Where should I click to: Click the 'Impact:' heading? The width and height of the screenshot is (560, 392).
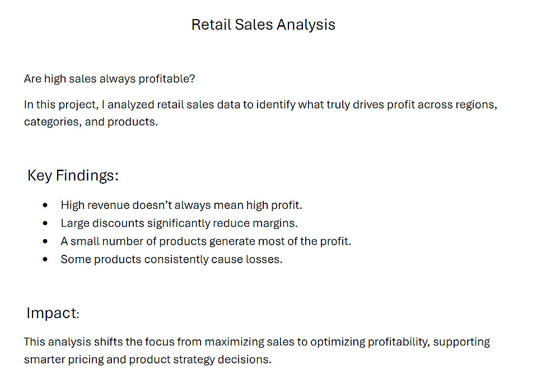pyautogui.click(x=53, y=313)
